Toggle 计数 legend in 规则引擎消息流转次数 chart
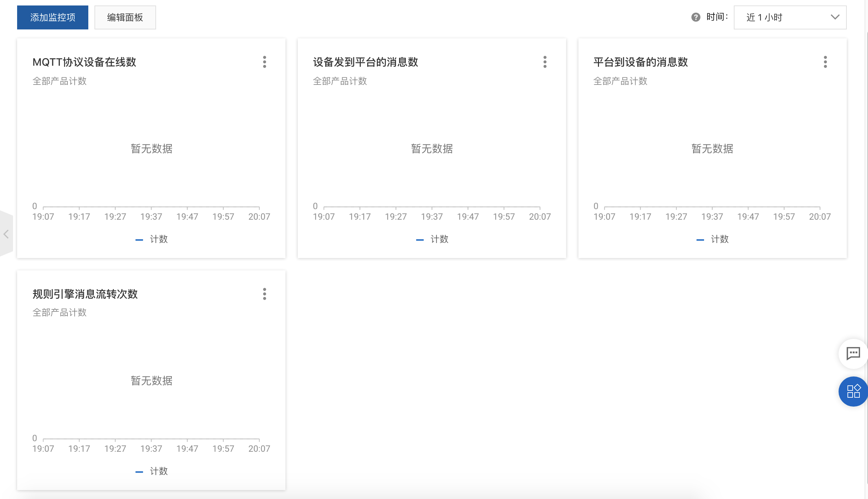The width and height of the screenshot is (868, 499). point(152,471)
